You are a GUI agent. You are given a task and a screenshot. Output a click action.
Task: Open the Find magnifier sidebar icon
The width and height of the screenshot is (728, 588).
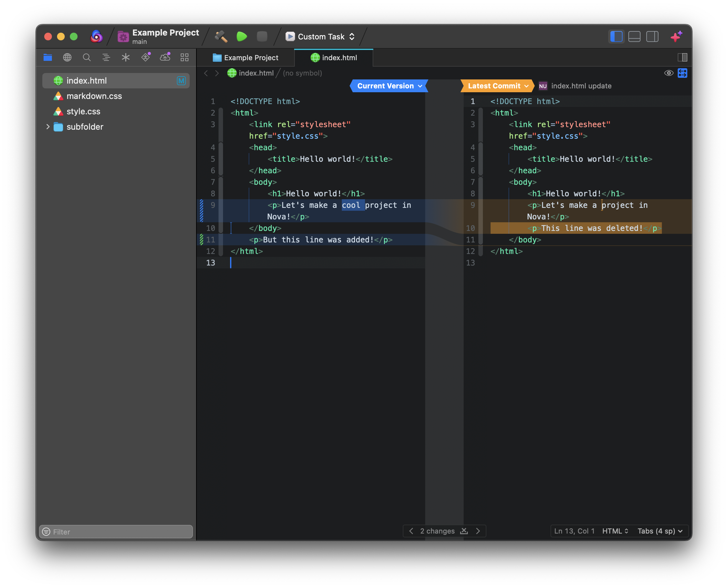(87, 57)
